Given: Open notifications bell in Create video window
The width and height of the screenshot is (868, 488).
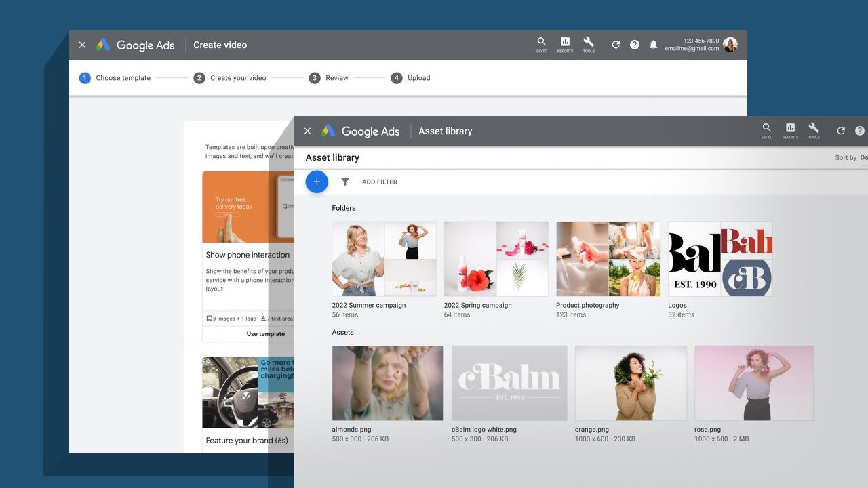Looking at the screenshot, I should pyautogui.click(x=654, y=45).
